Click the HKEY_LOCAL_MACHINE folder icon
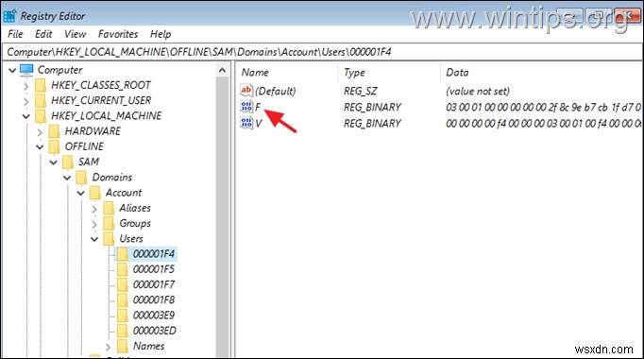The image size is (644, 359). (x=41, y=116)
